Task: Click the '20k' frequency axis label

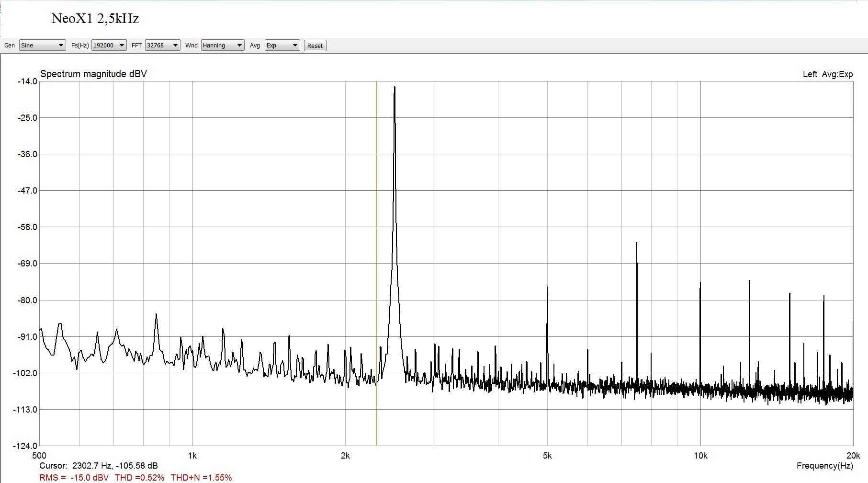Action: coord(853,456)
